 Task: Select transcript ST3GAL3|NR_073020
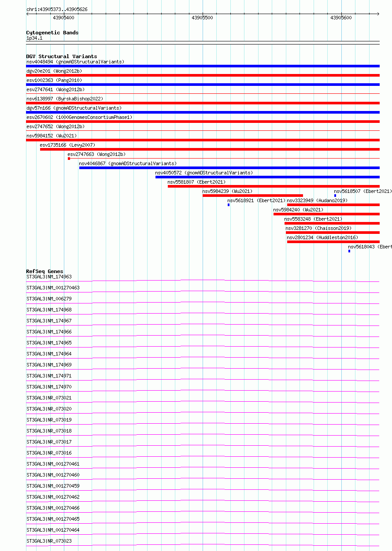[x=49, y=409]
